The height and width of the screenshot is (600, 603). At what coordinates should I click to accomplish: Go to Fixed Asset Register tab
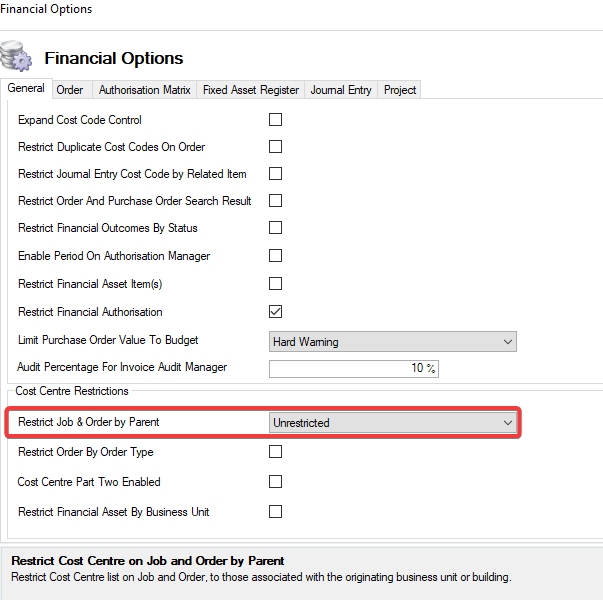250,90
